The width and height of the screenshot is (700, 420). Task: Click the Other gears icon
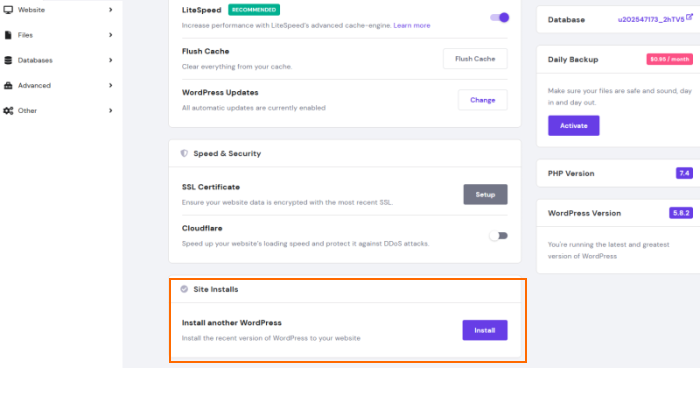coord(8,110)
